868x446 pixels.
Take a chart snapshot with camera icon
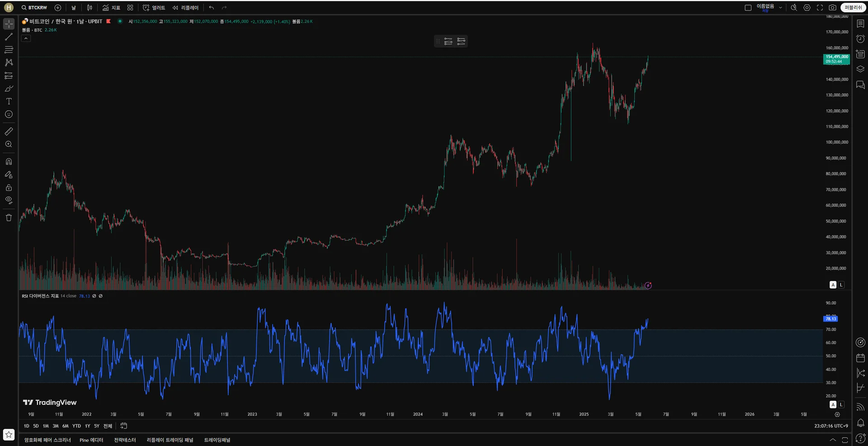[832, 8]
